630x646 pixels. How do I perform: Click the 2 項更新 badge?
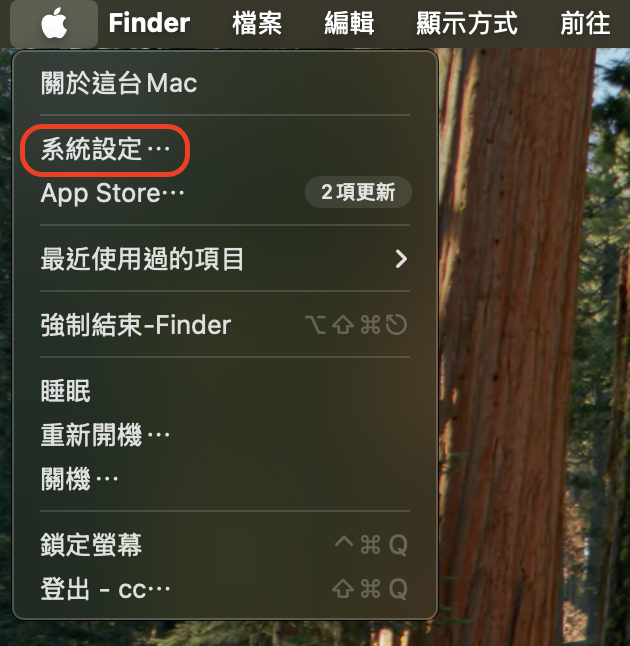358,192
